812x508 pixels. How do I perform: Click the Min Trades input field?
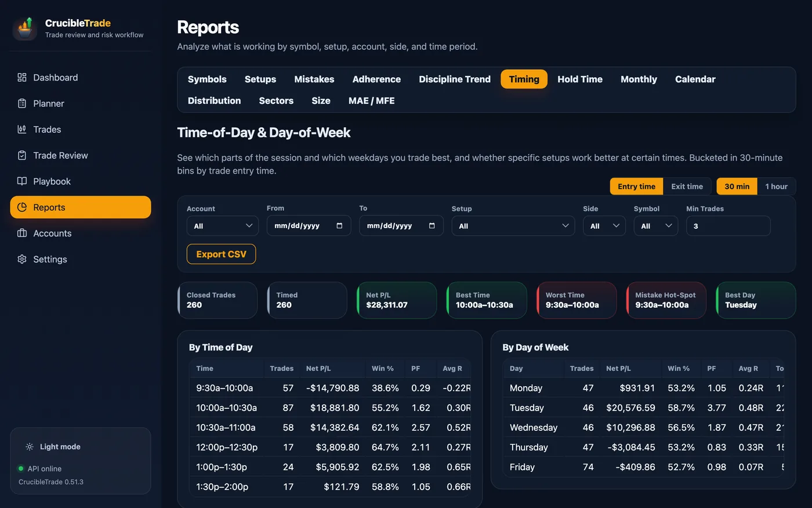tap(728, 226)
